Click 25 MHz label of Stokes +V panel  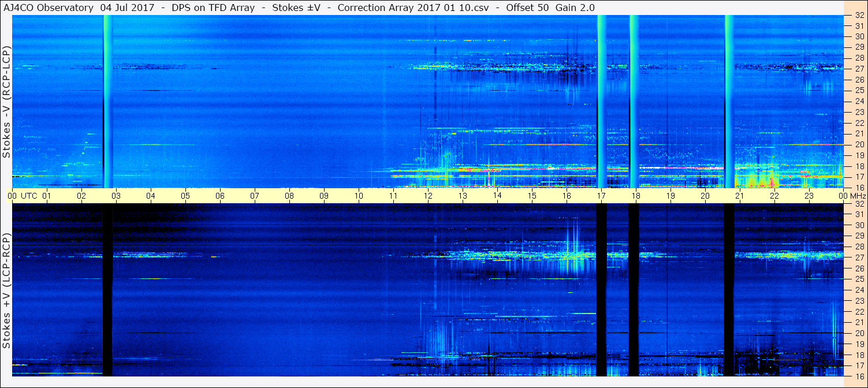pyautogui.click(x=859, y=279)
